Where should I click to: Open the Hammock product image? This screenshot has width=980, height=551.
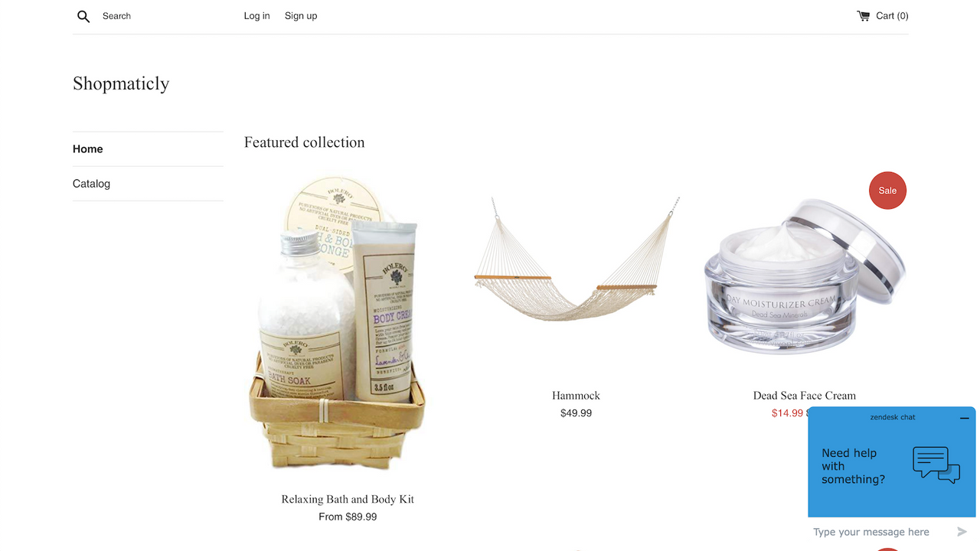pos(576,259)
